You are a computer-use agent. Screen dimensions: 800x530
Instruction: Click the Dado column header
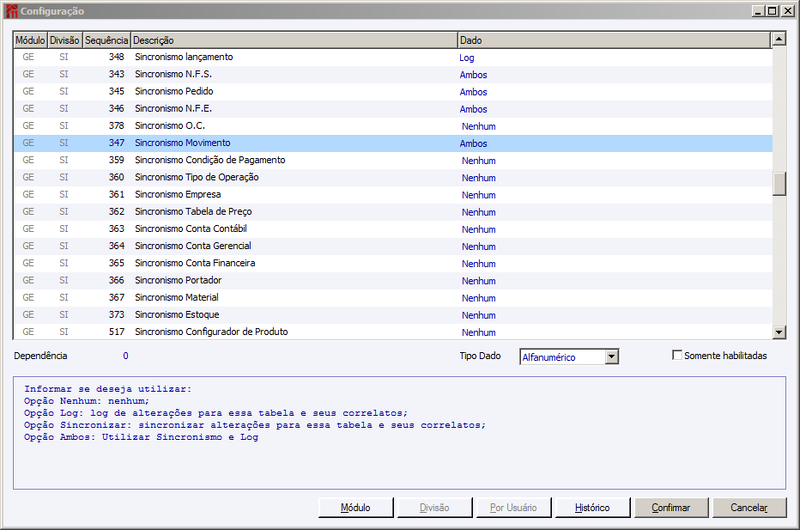pyautogui.click(x=614, y=40)
